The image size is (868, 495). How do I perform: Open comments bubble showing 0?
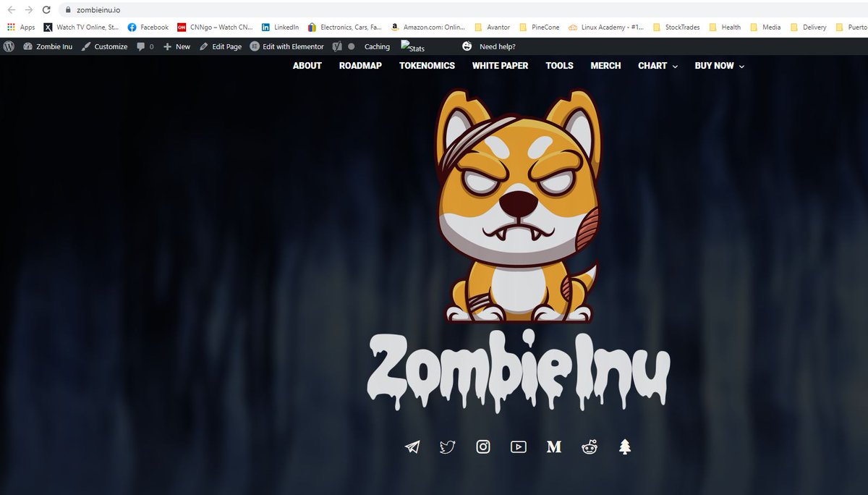pyautogui.click(x=145, y=46)
